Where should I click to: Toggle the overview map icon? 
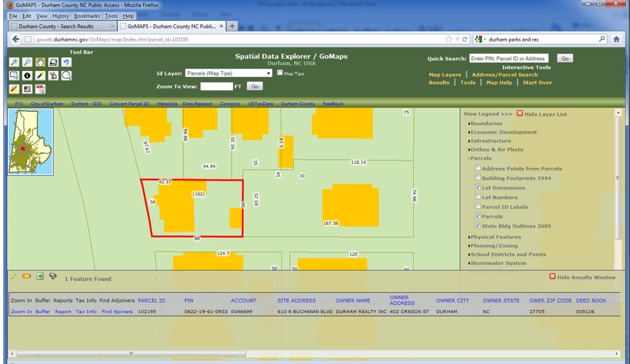[x=27, y=89]
